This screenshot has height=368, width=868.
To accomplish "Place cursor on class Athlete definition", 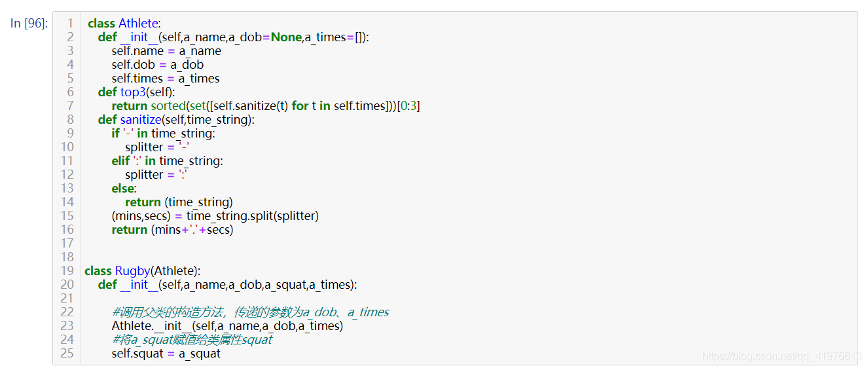I will coord(124,24).
